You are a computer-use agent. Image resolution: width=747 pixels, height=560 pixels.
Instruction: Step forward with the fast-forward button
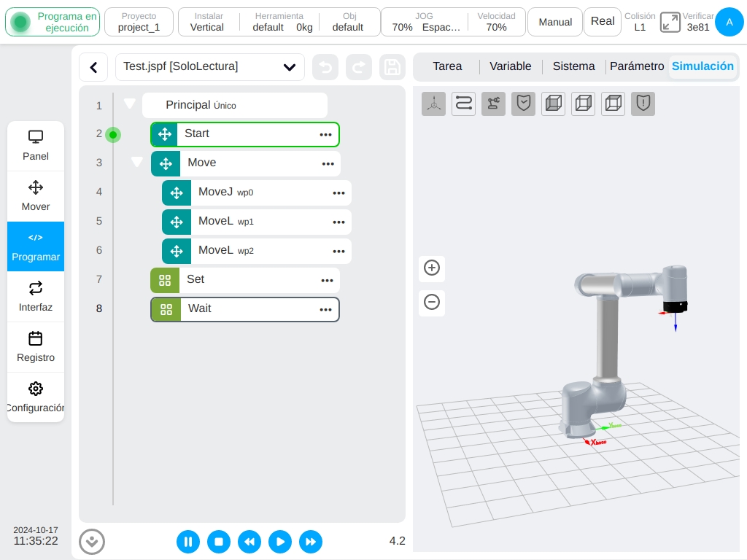(x=311, y=542)
